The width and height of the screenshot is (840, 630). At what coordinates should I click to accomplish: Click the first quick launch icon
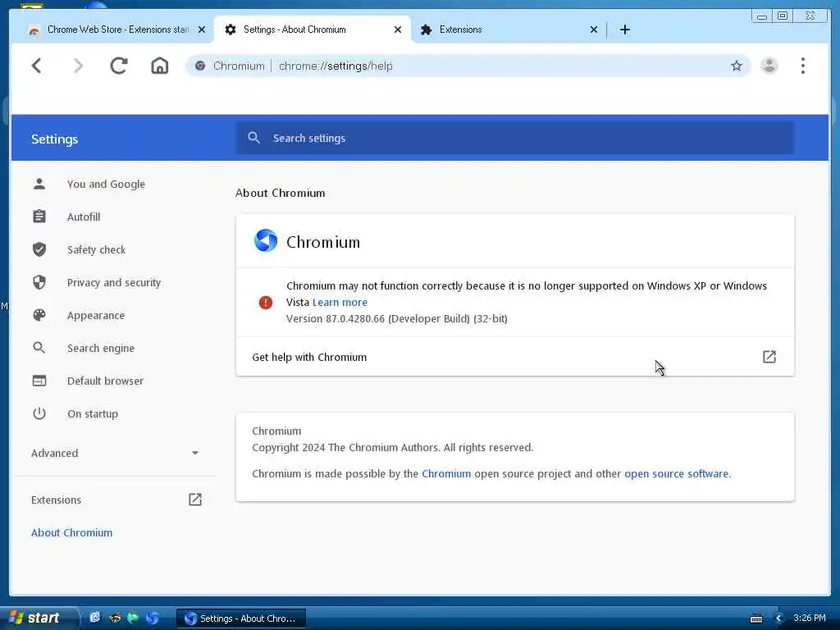click(x=95, y=618)
